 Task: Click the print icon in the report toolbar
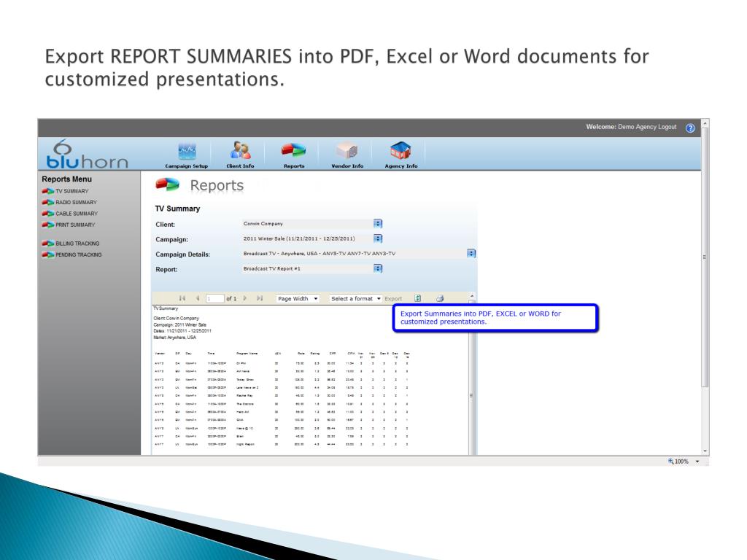pyautogui.click(x=440, y=298)
